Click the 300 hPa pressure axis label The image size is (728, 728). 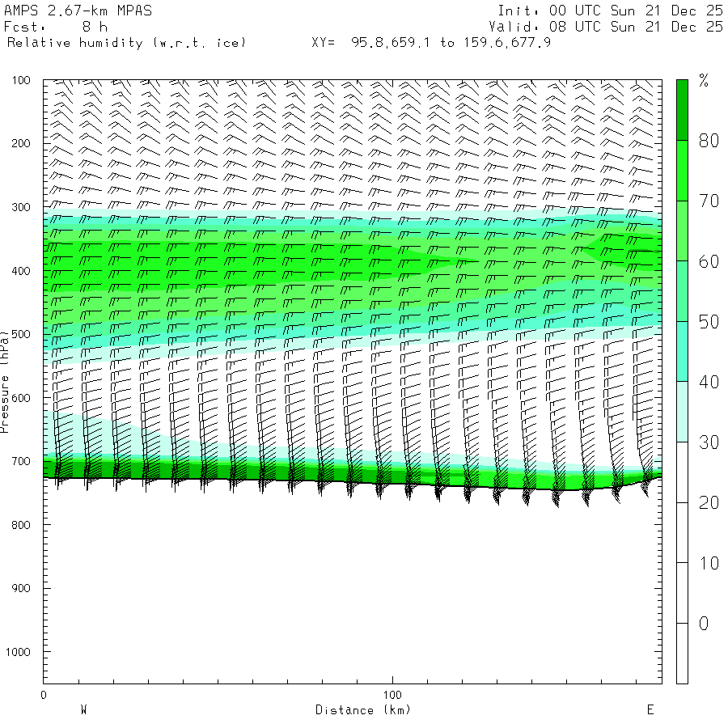[x=21, y=207]
